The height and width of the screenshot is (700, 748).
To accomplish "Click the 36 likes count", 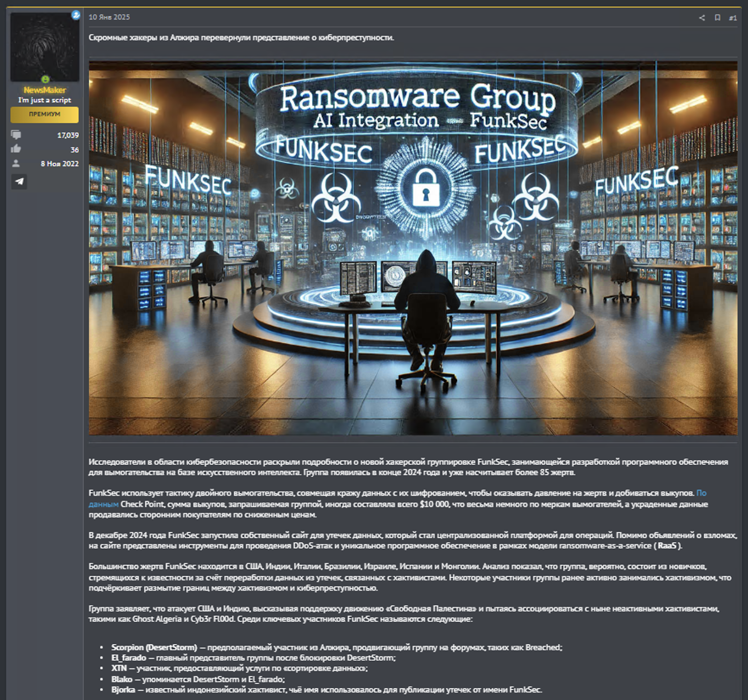I will click(74, 150).
